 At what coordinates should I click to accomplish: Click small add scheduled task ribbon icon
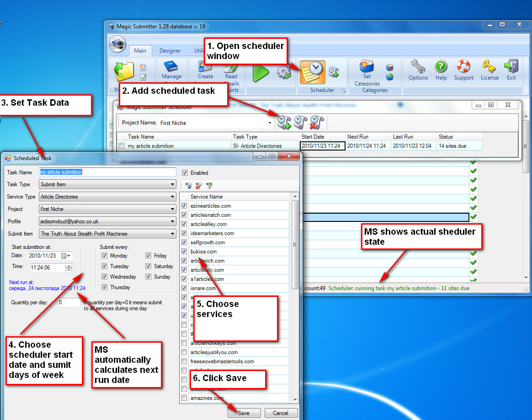334,72
